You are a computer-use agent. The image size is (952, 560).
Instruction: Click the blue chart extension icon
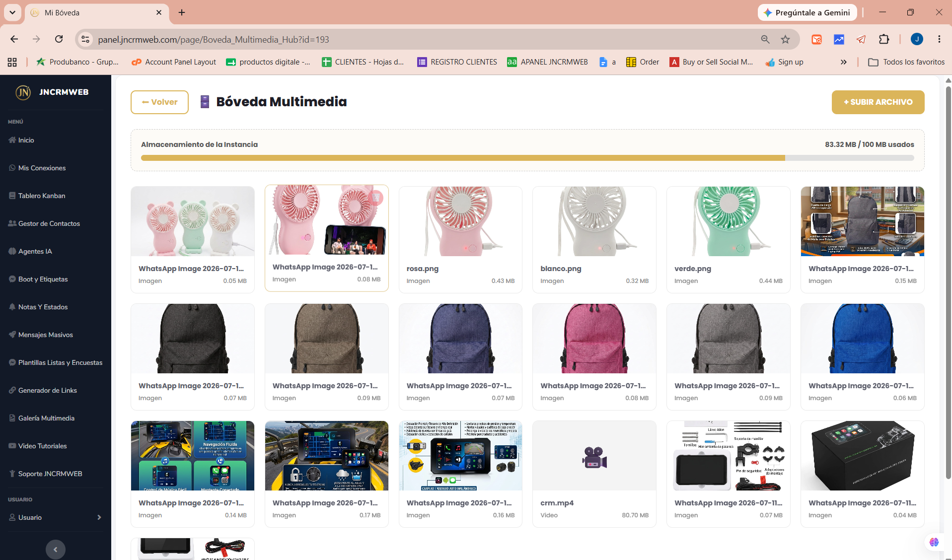839,39
